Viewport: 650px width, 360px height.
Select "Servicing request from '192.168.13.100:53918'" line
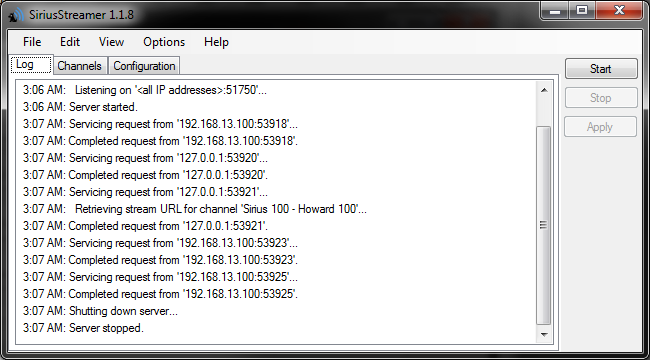click(160, 124)
